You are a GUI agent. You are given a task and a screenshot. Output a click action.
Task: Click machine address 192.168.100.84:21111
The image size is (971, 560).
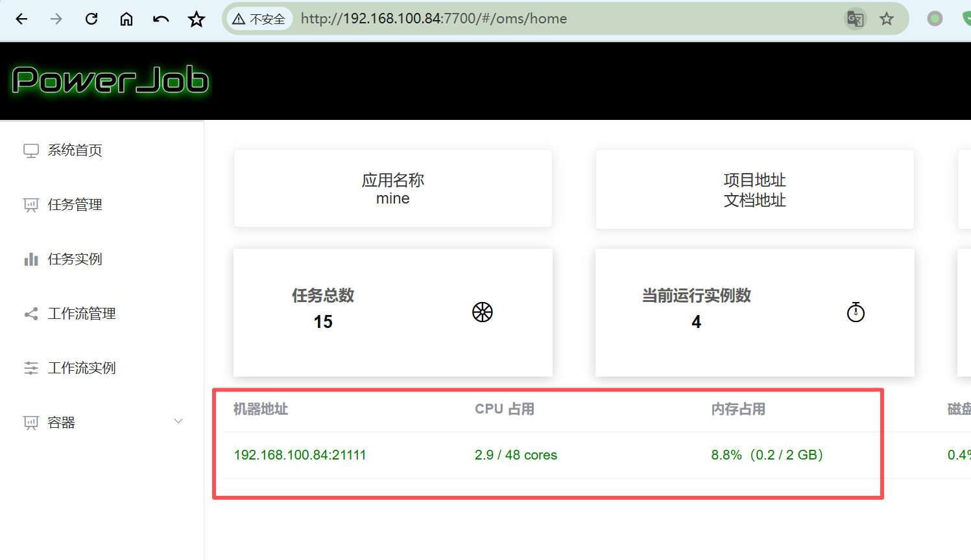(x=300, y=455)
